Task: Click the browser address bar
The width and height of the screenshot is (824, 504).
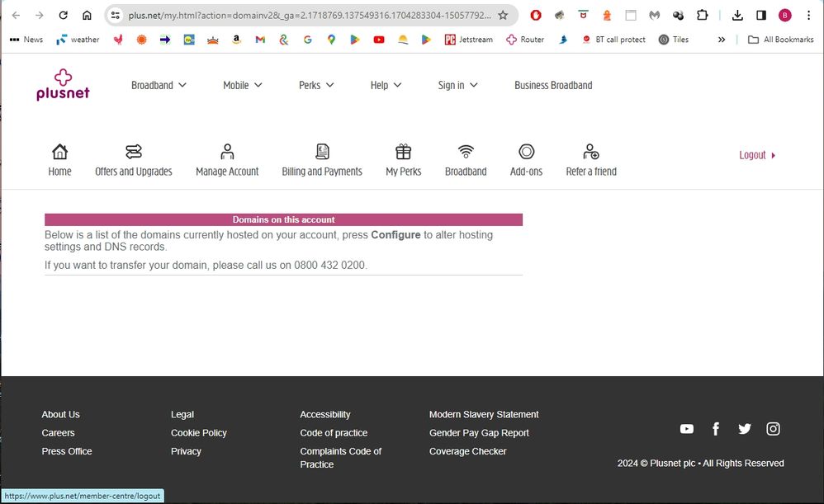Action: 305,15
